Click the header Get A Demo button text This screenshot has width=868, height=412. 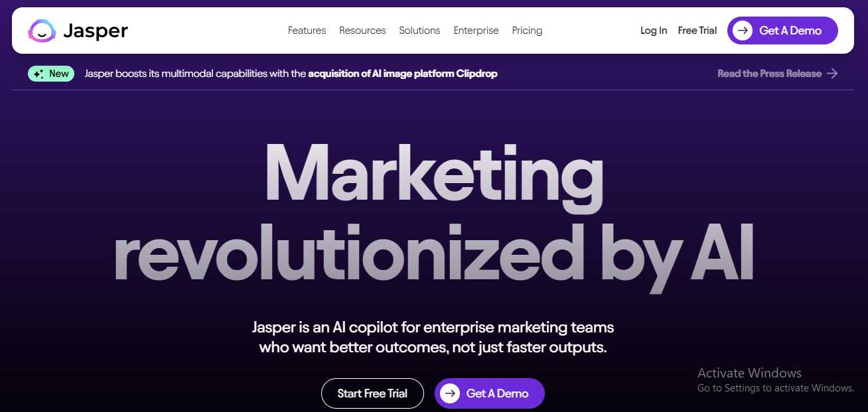coord(790,31)
